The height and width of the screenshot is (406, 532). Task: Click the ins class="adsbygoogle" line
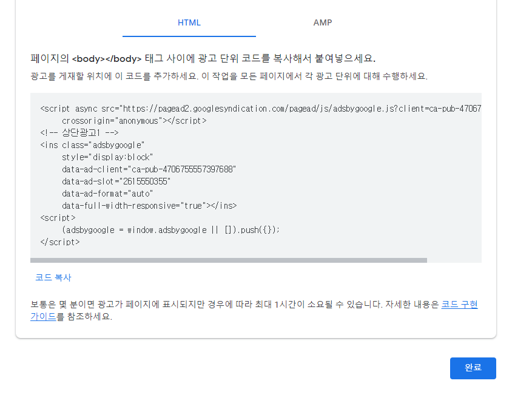coord(92,145)
